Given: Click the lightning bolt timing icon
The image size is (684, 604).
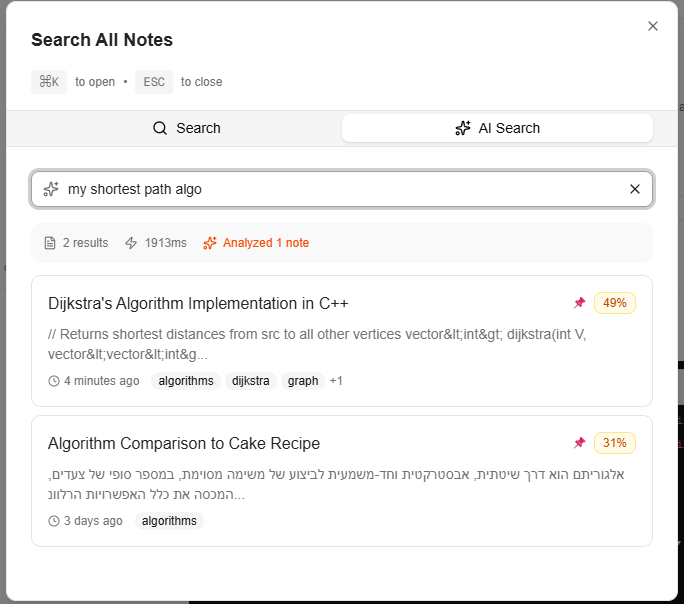Looking at the screenshot, I should tap(131, 243).
